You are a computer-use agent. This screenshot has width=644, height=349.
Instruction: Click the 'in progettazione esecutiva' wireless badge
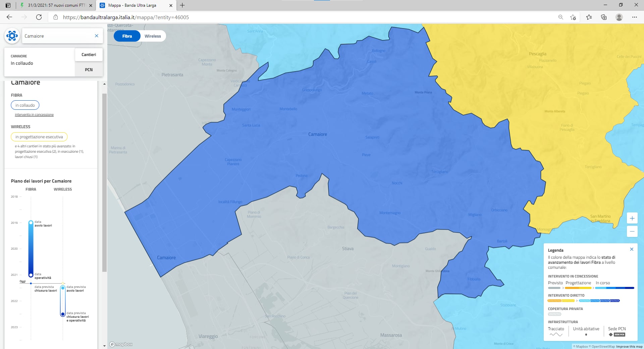click(39, 137)
